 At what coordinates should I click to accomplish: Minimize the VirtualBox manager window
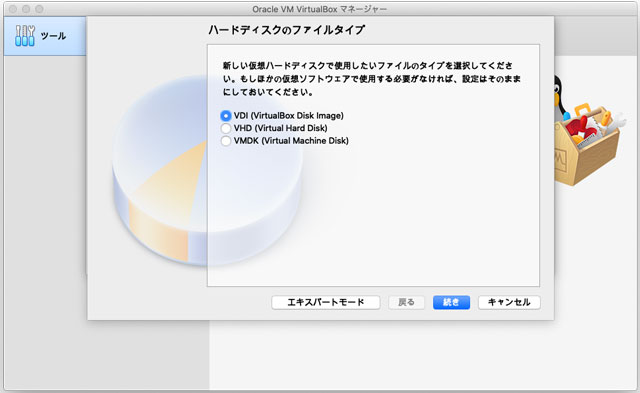(x=26, y=9)
